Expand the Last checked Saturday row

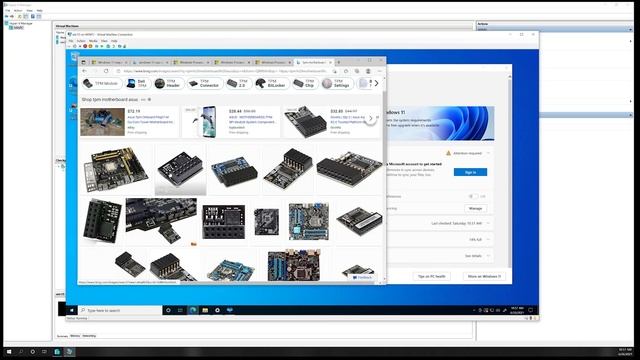pyautogui.click(x=488, y=223)
